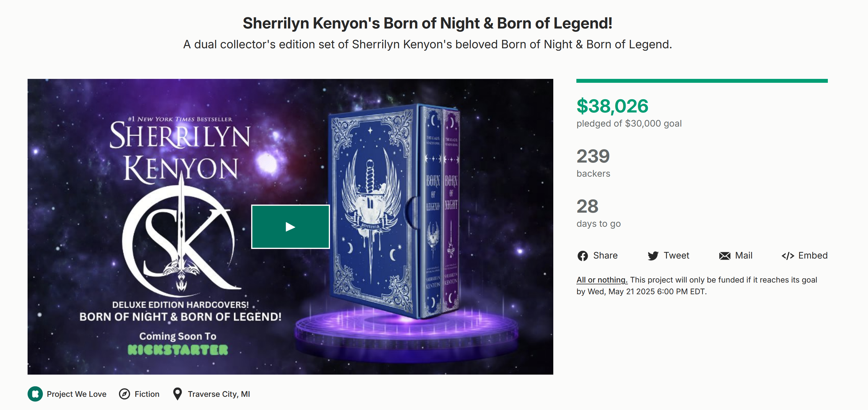Image resolution: width=868 pixels, height=410 pixels.
Task: Click the Embed text link
Action: point(813,256)
